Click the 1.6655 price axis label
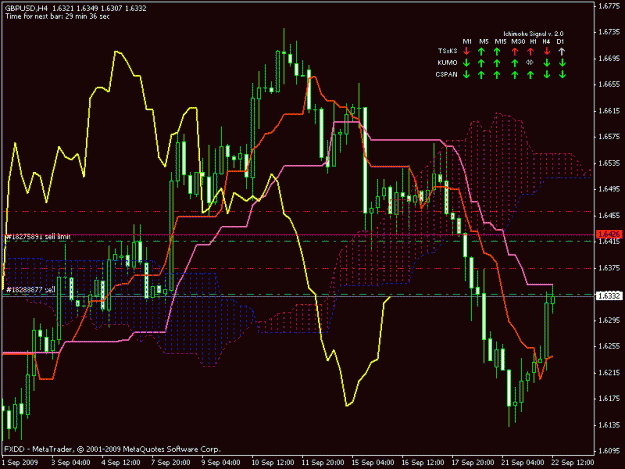Screen dimensions: 625x469 (609, 84)
